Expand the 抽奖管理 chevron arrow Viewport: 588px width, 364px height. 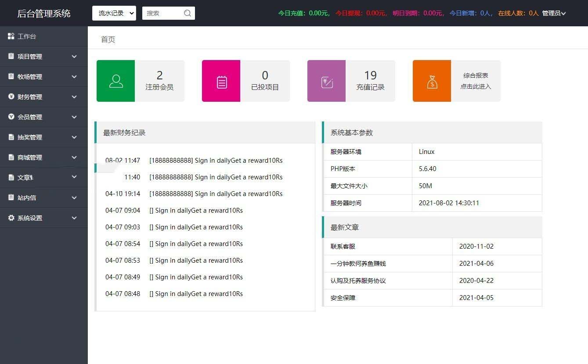[x=74, y=137]
